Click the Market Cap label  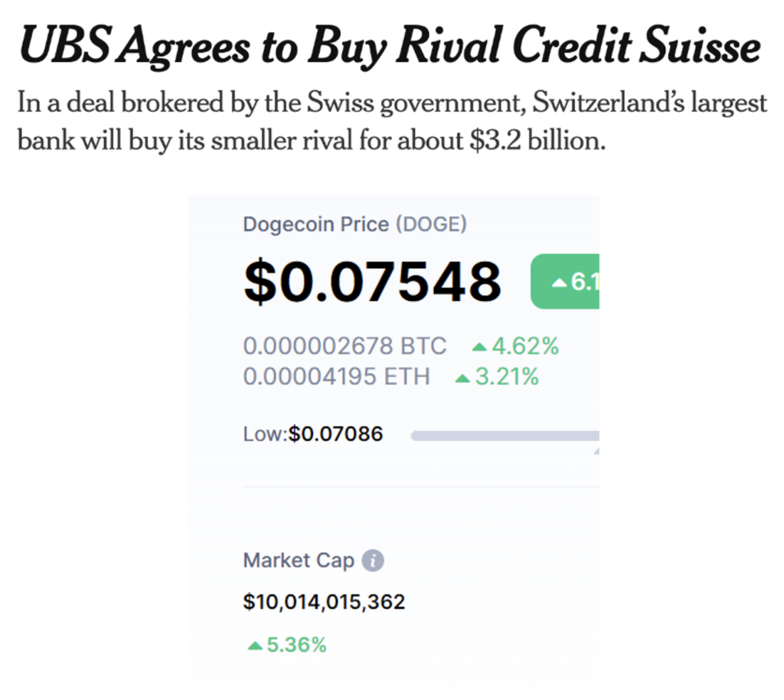tap(299, 561)
